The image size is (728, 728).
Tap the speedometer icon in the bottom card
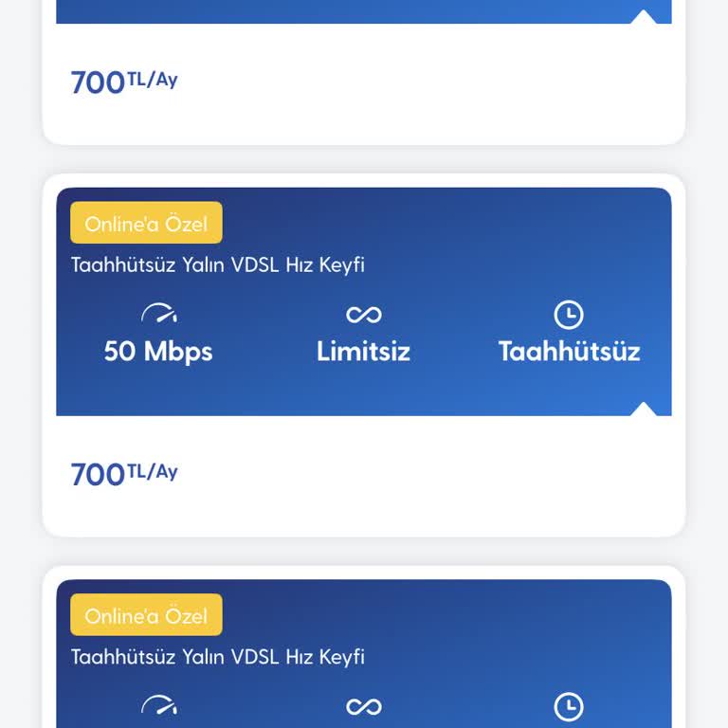pyautogui.click(x=158, y=706)
